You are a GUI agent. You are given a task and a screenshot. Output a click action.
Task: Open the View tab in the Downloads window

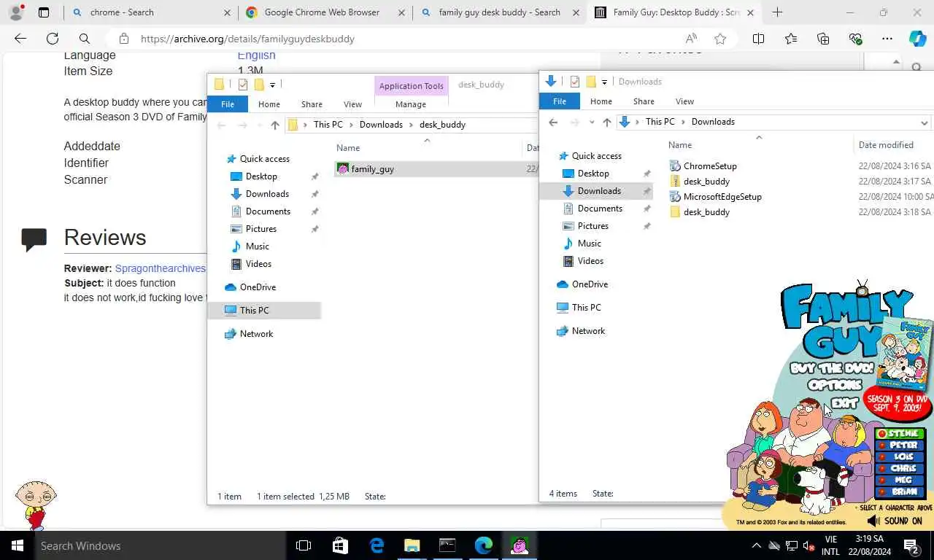point(684,101)
